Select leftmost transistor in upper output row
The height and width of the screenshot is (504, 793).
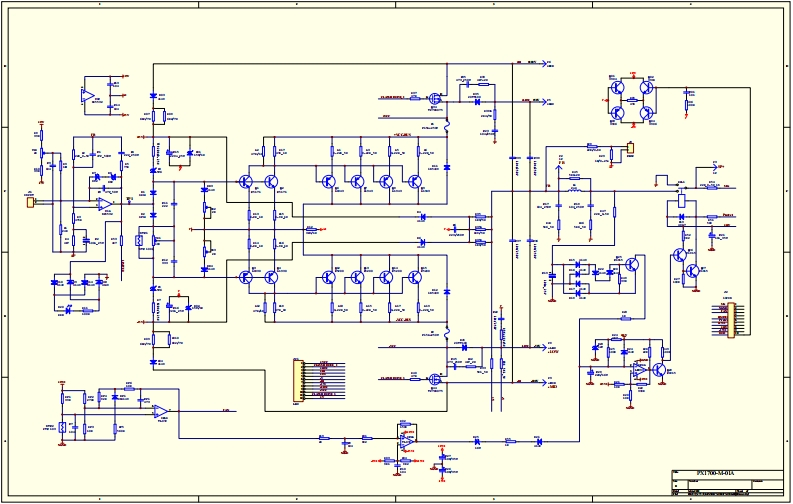click(328, 181)
